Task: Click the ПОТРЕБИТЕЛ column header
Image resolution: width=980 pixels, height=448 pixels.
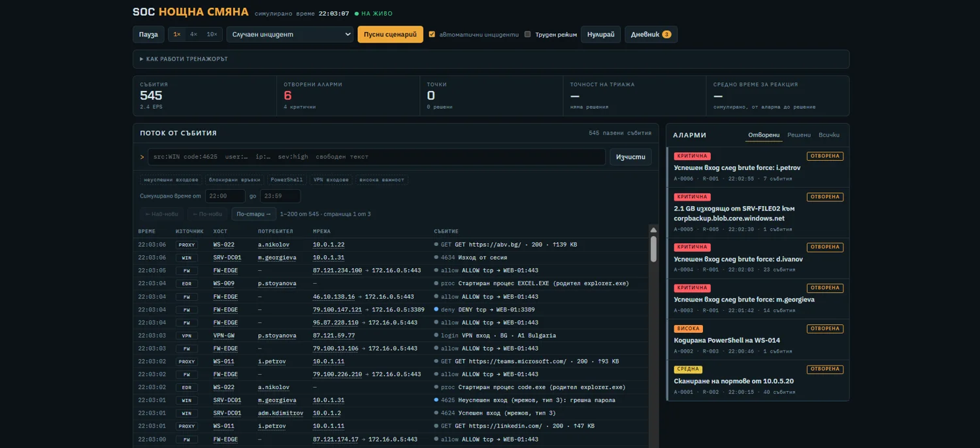Action: (275, 232)
